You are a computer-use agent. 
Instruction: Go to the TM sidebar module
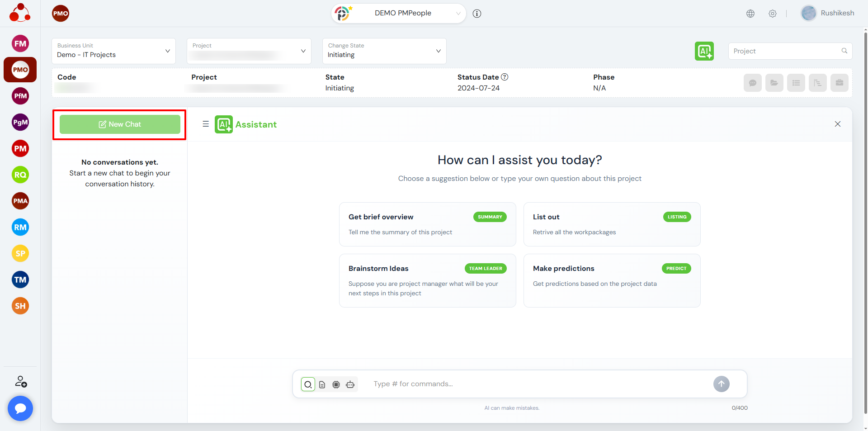coord(20,279)
